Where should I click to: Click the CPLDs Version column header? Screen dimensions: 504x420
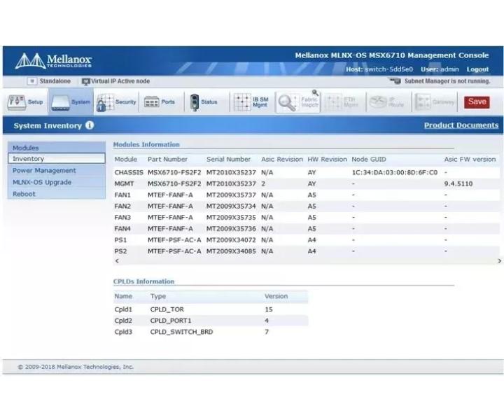[276, 296]
